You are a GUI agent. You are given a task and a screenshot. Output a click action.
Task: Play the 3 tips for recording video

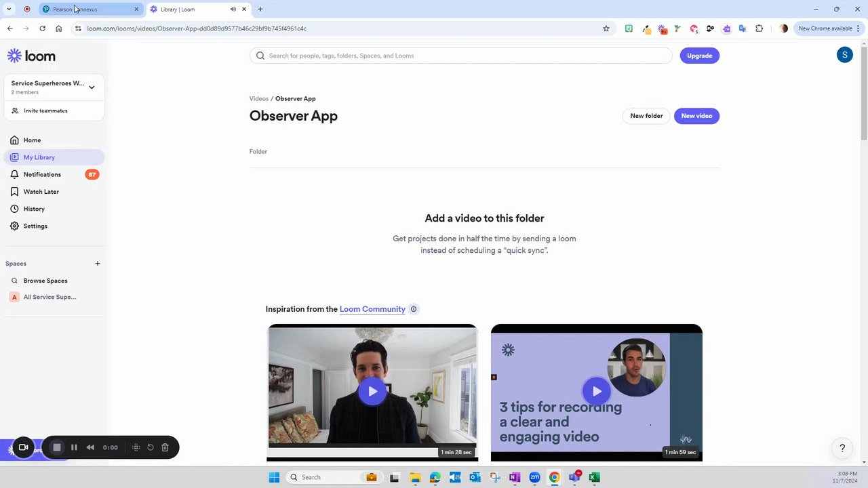coord(596,391)
